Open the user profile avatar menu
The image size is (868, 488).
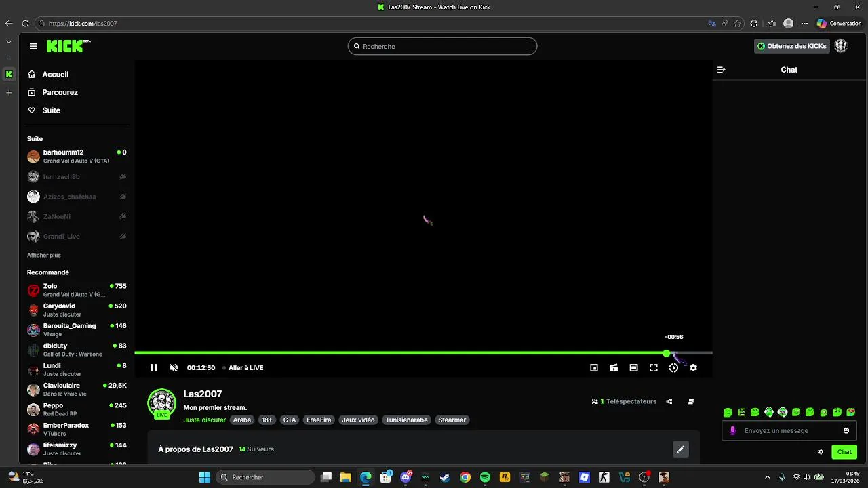pyautogui.click(x=841, y=46)
